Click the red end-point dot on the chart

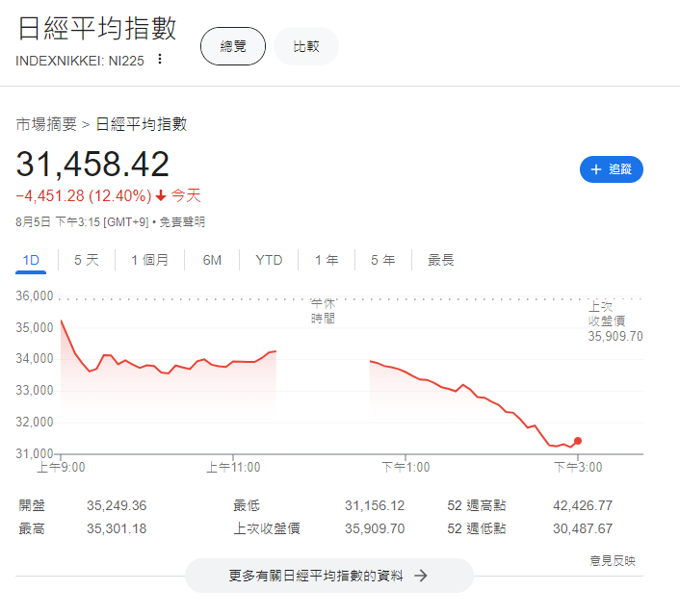pyautogui.click(x=578, y=441)
